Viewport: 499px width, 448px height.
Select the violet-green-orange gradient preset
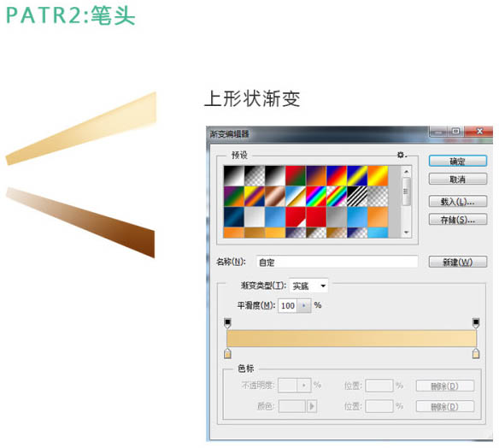233,196
